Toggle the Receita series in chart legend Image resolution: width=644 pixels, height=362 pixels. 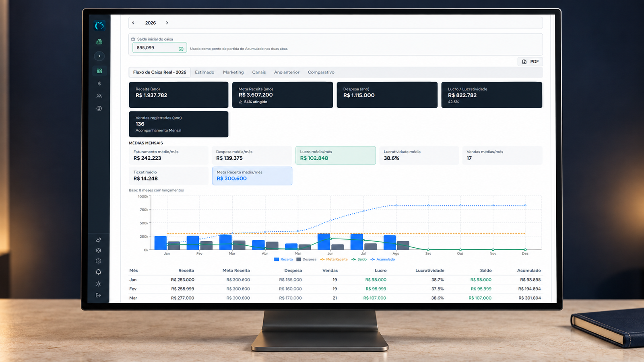283,259
